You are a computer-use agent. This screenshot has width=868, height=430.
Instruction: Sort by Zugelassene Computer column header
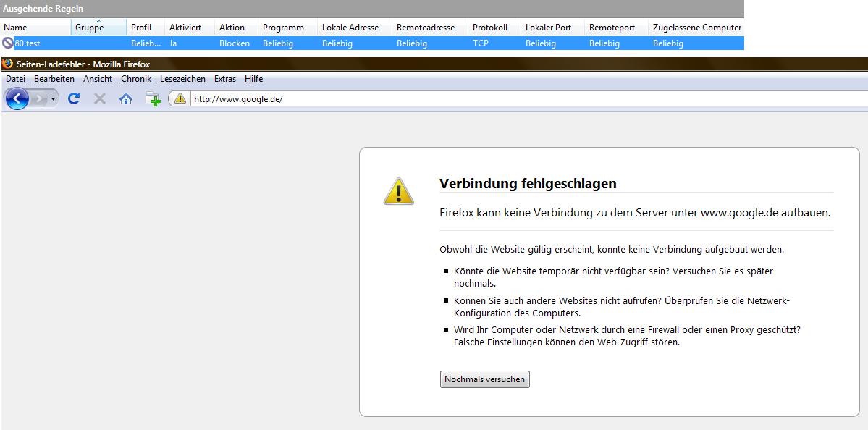(696, 27)
